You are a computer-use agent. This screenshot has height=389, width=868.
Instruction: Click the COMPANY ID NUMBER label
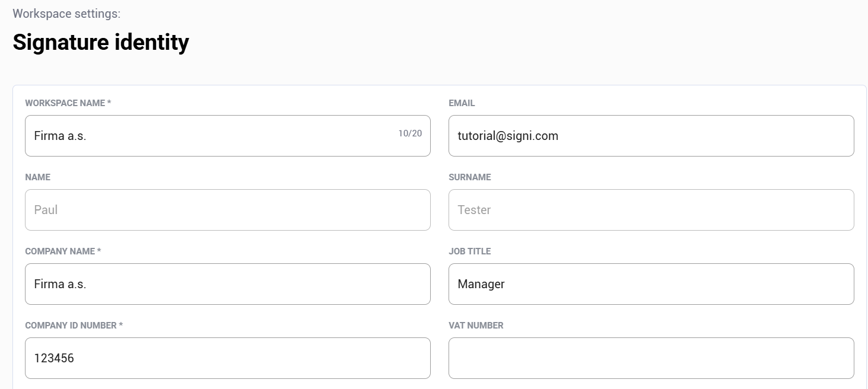[x=71, y=326]
